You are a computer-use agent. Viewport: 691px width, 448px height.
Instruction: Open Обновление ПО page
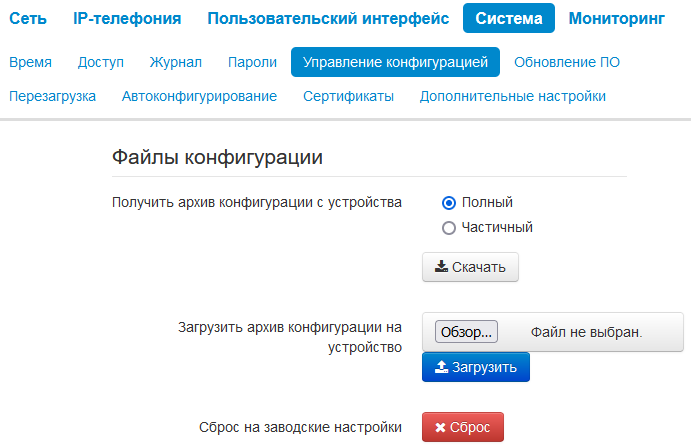567,62
